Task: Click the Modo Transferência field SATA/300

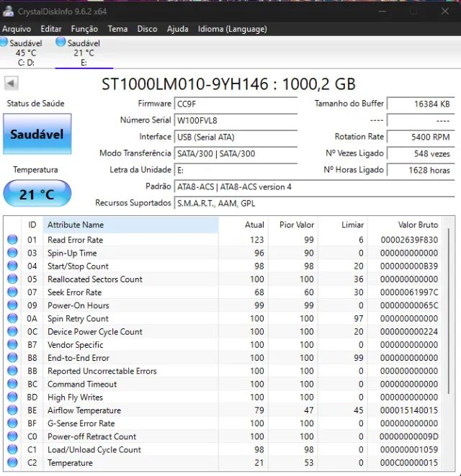Action: tap(236, 153)
